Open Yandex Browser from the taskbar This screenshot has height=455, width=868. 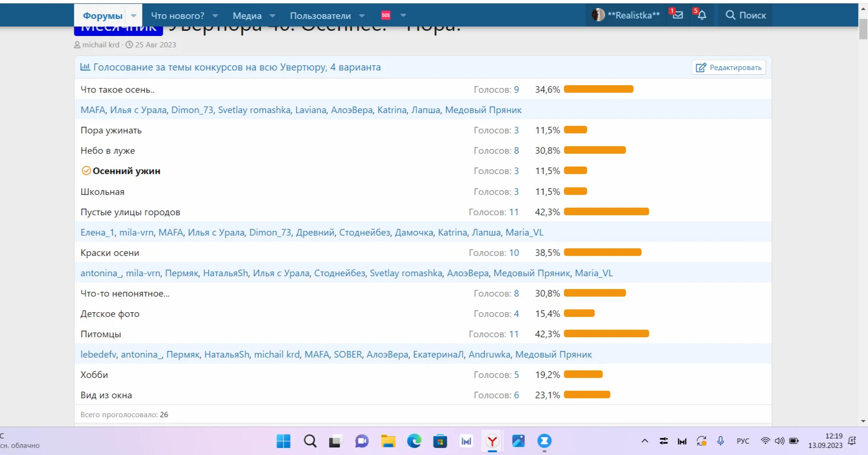point(492,441)
